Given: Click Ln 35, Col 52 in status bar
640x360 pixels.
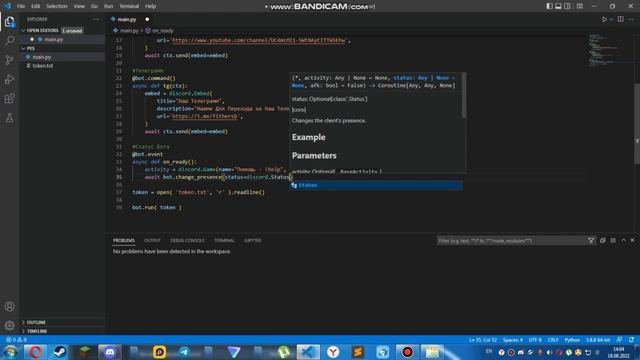Looking at the screenshot, I should click(483, 340).
